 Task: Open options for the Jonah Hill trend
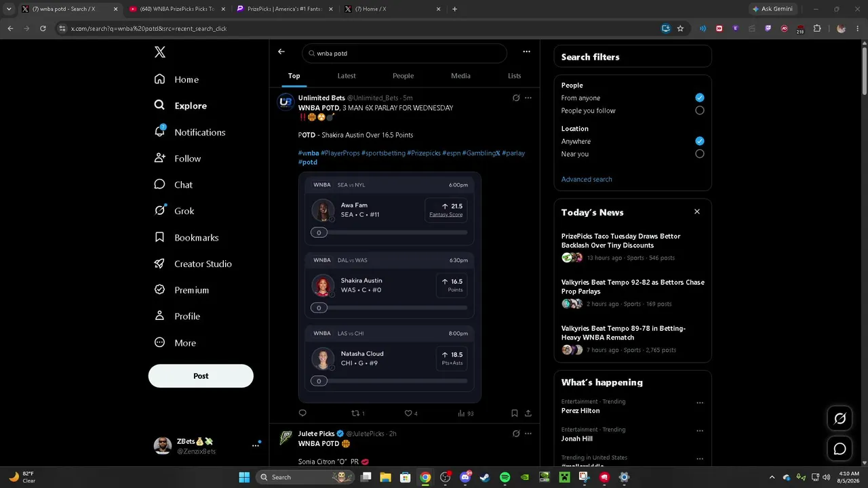700,431
